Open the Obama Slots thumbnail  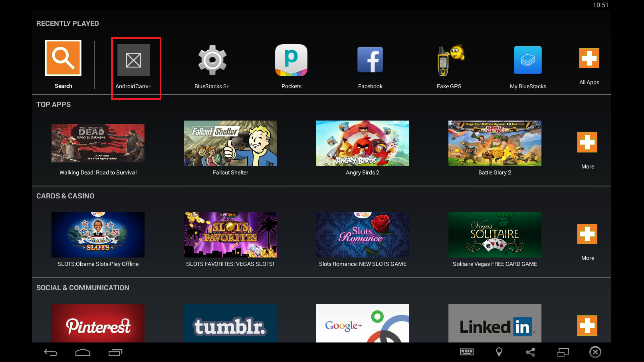tap(98, 235)
